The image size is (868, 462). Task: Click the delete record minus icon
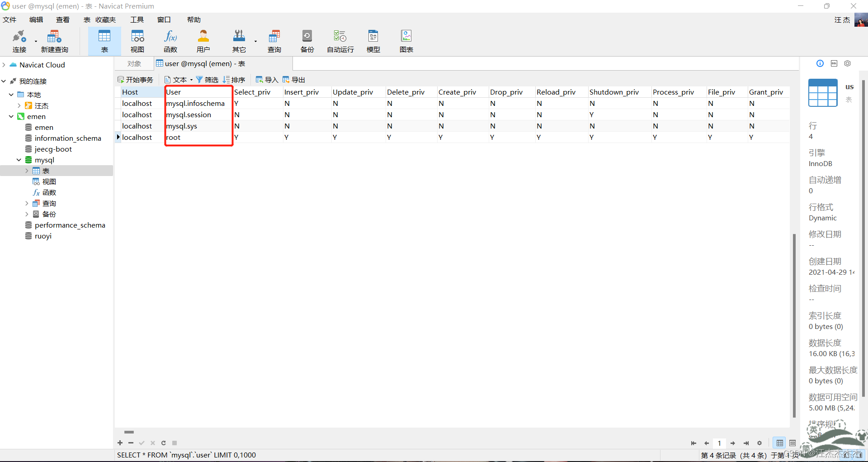click(131, 443)
